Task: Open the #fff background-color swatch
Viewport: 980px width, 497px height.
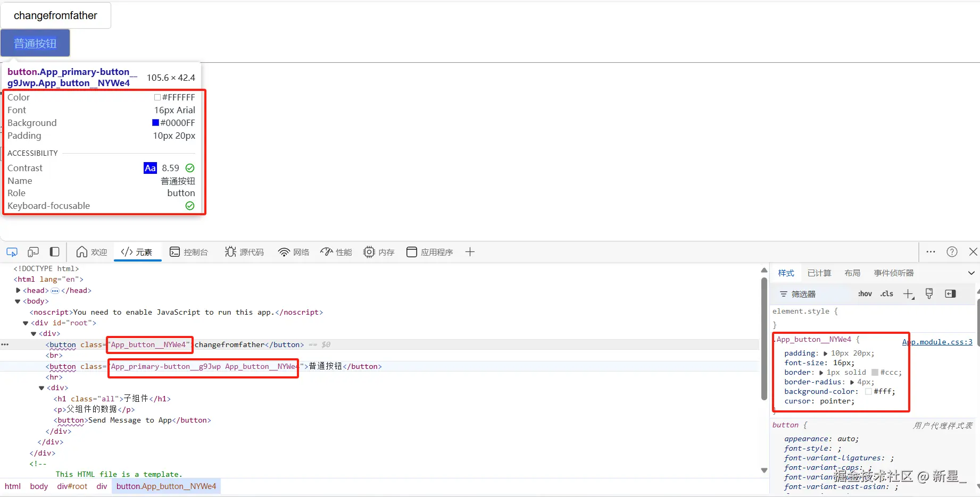Action: tap(868, 392)
